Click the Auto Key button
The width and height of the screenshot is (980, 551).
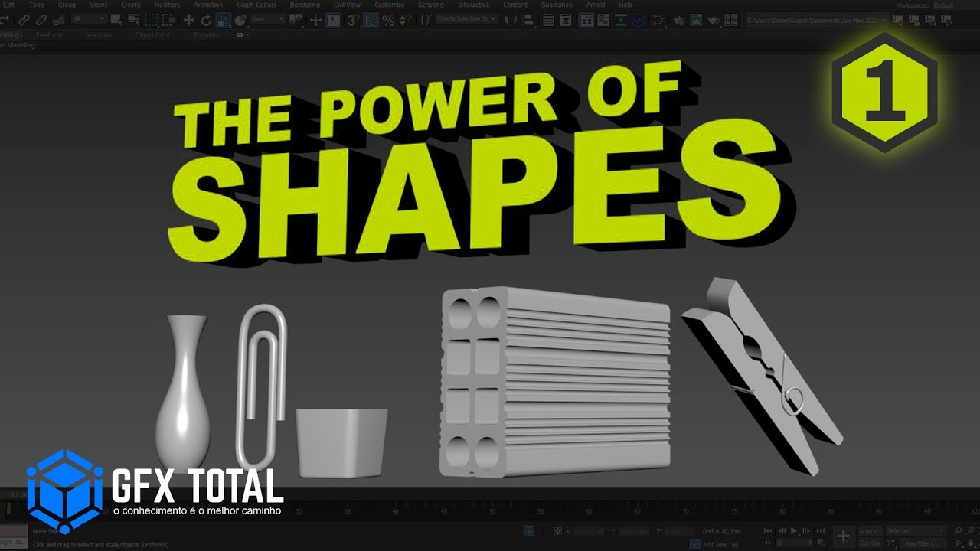pyautogui.click(x=870, y=530)
